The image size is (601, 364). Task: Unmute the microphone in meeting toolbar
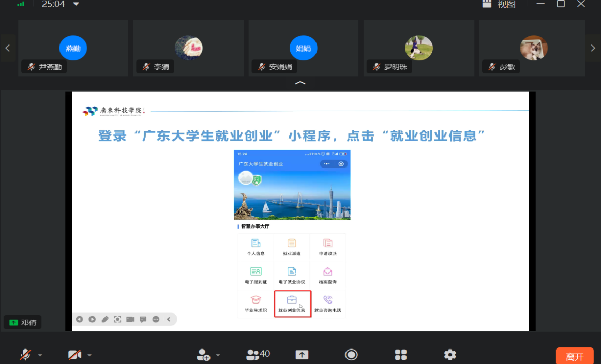click(24, 355)
